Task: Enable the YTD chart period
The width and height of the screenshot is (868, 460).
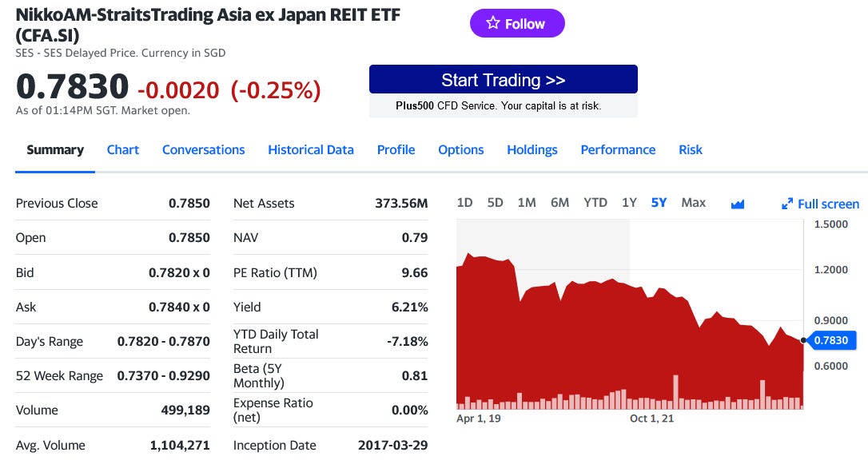Action: tap(595, 203)
